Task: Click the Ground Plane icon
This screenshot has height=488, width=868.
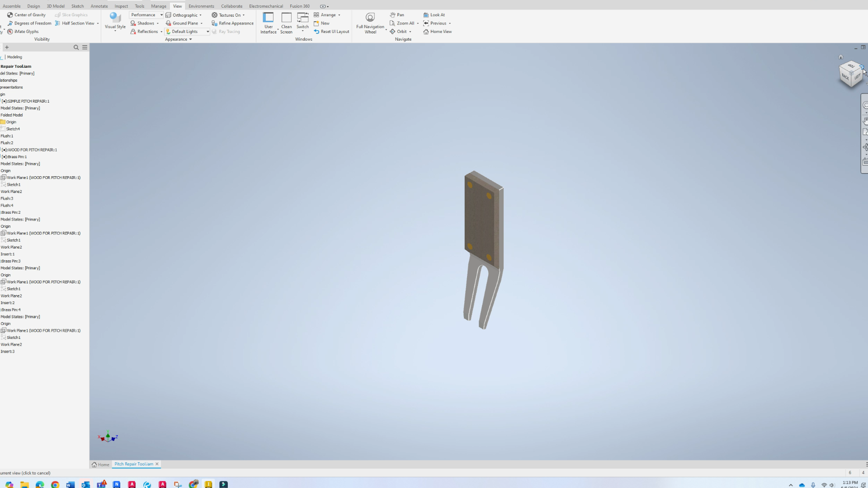Action: 168,23
